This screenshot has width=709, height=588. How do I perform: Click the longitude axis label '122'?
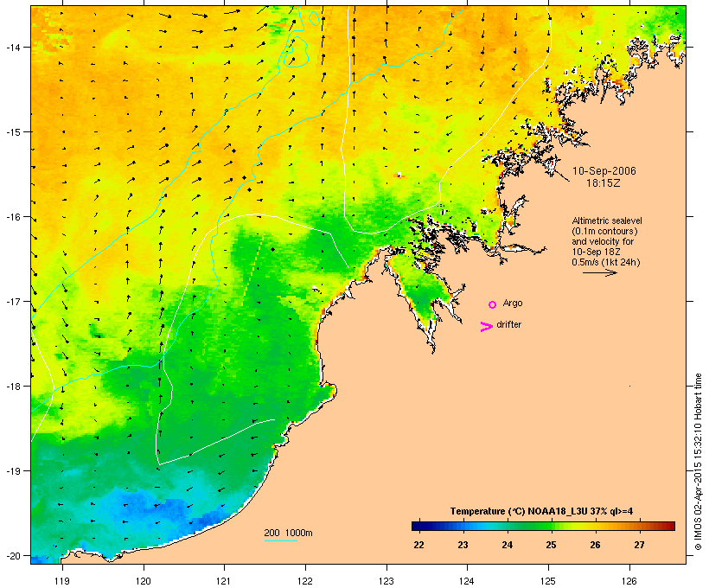tap(305, 581)
